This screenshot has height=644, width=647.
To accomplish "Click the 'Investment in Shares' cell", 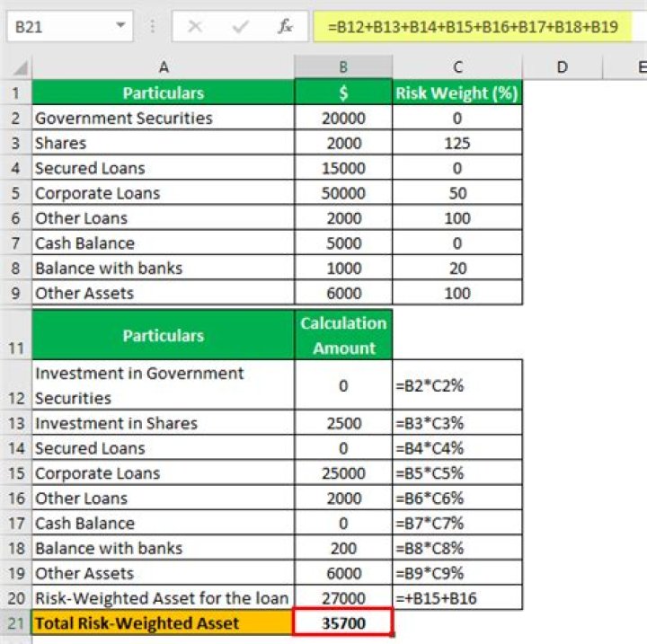I will pyautogui.click(x=164, y=423).
